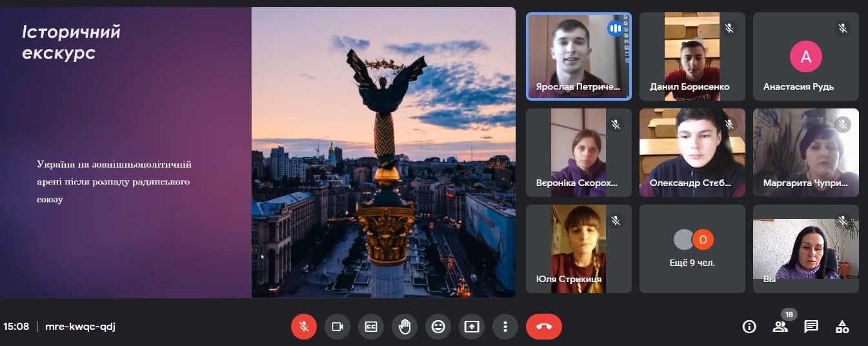Open the chat with everyone panel

(x=811, y=327)
